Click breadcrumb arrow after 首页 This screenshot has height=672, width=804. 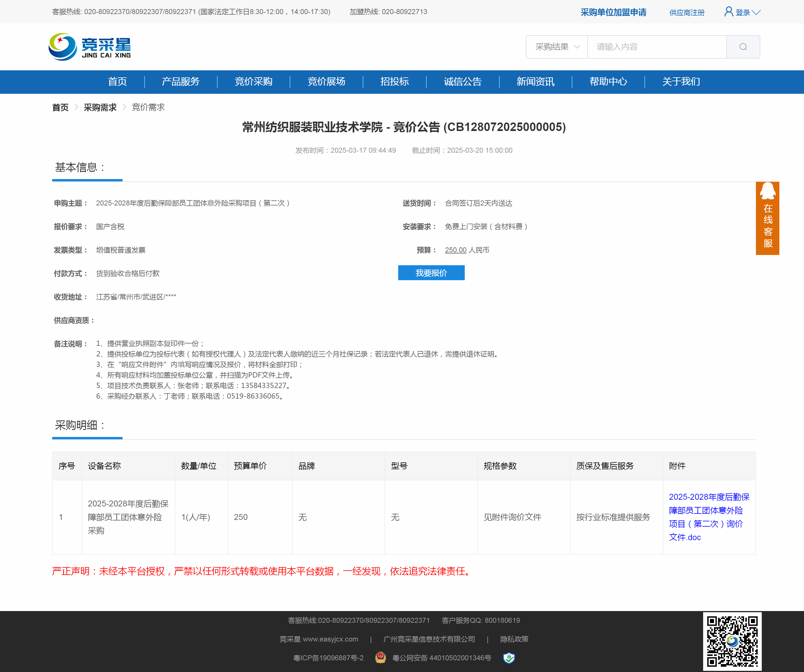pos(76,107)
